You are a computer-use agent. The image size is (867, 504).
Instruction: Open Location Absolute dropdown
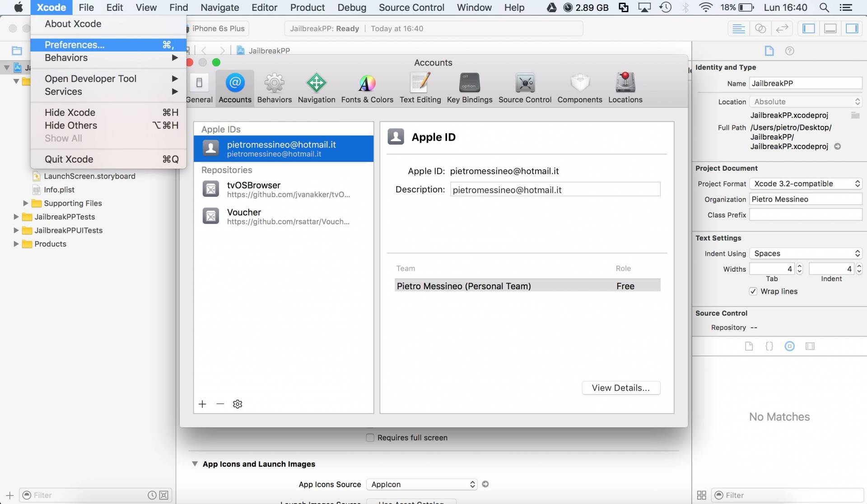tap(806, 102)
